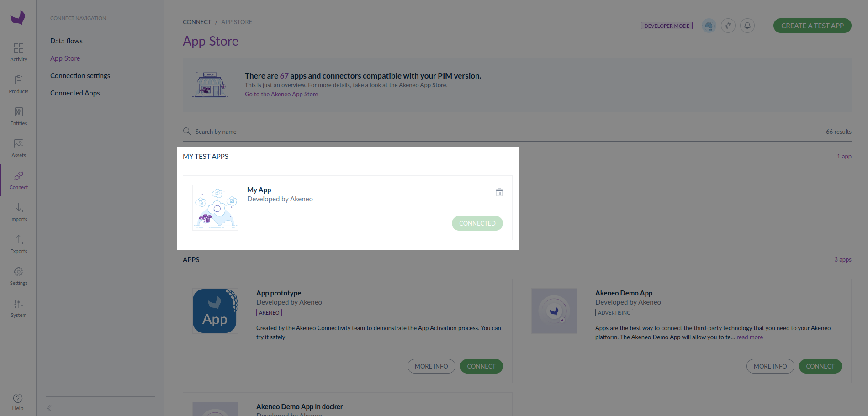Open Exports section icon
This screenshot has width=868, height=416.
pos(18,240)
